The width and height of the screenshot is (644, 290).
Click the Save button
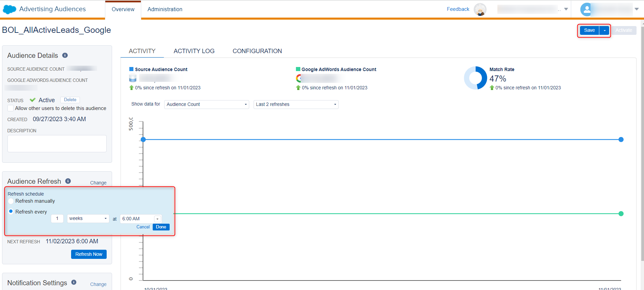click(x=589, y=30)
